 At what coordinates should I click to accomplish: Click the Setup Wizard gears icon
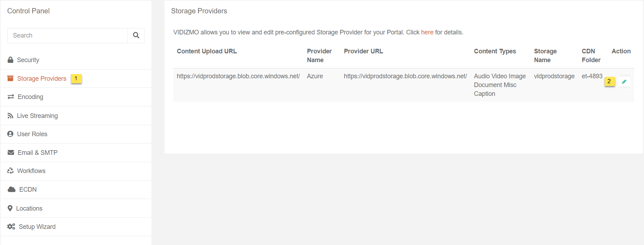pos(11,227)
